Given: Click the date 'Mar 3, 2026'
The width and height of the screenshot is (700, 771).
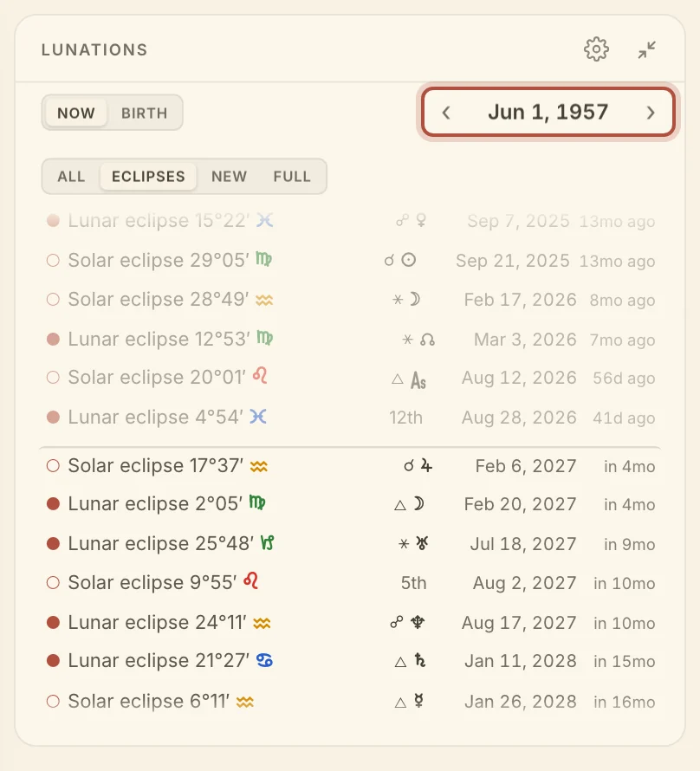Looking at the screenshot, I should coord(525,340).
